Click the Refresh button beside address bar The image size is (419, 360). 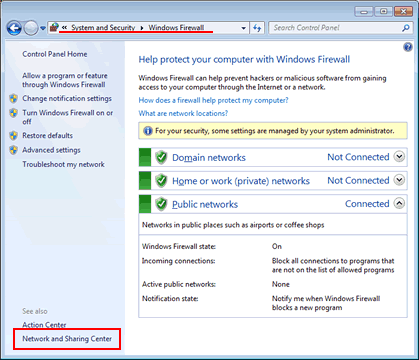pyautogui.click(x=257, y=28)
